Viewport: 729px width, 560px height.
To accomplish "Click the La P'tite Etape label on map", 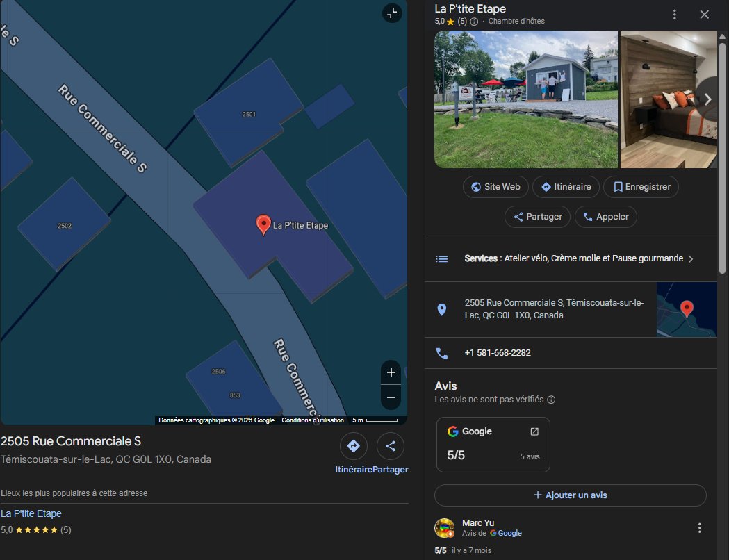I will 300,225.
